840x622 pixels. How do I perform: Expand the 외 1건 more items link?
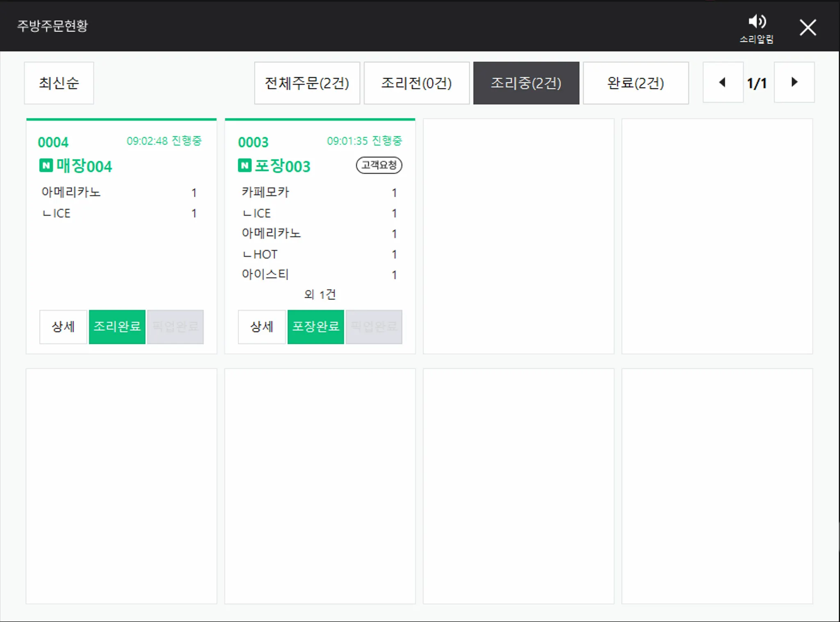tap(320, 294)
